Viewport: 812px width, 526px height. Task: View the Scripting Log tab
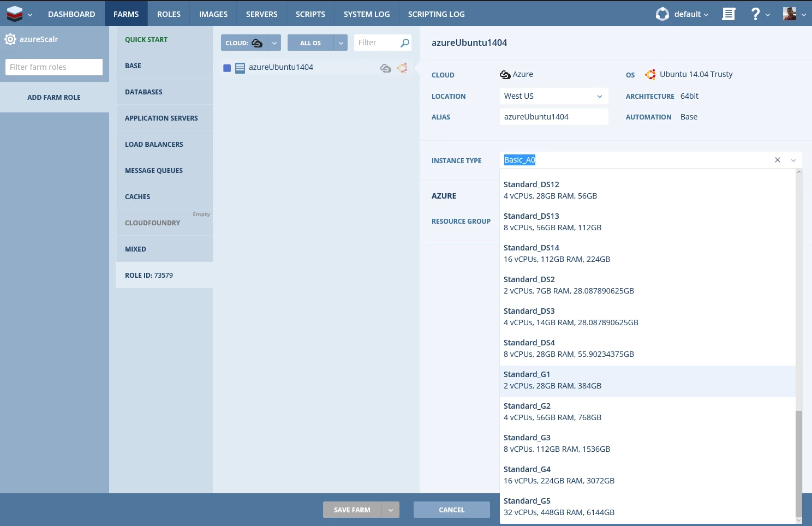click(x=437, y=14)
